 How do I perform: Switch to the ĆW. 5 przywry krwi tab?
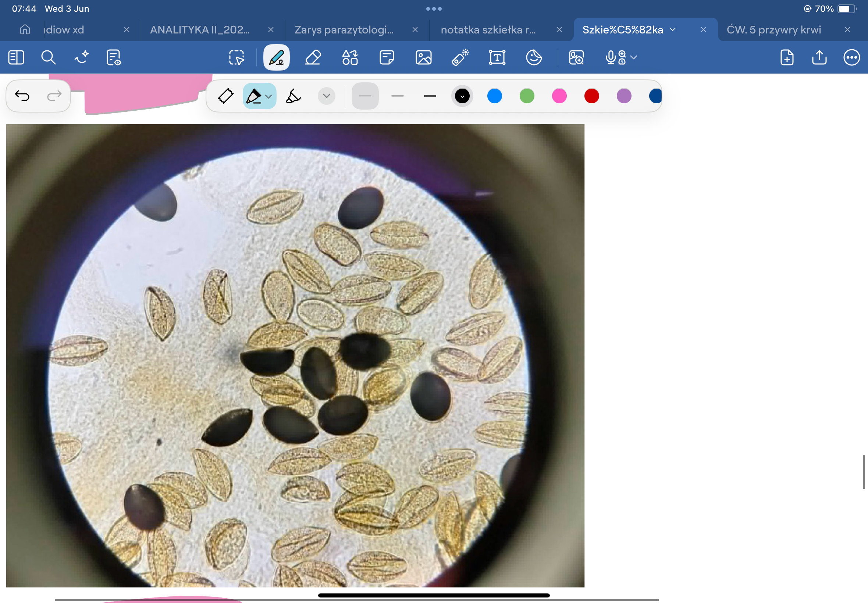pyautogui.click(x=773, y=29)
